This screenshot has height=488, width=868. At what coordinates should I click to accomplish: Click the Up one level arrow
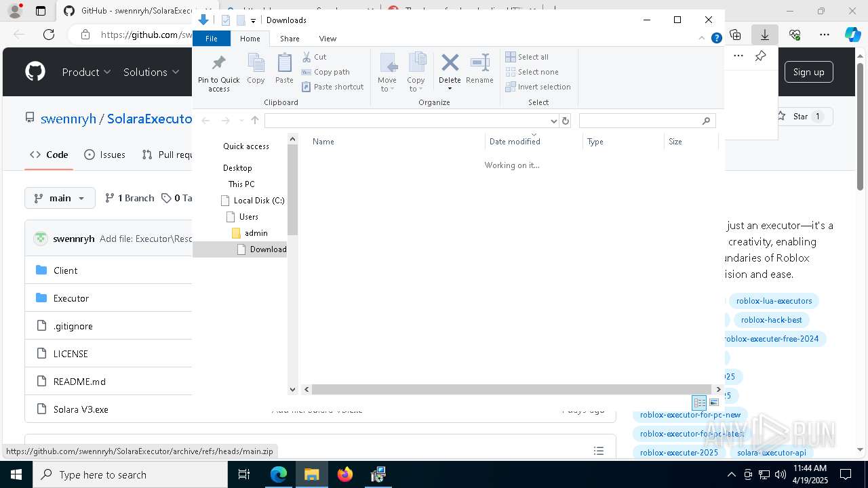coord(255,121)
